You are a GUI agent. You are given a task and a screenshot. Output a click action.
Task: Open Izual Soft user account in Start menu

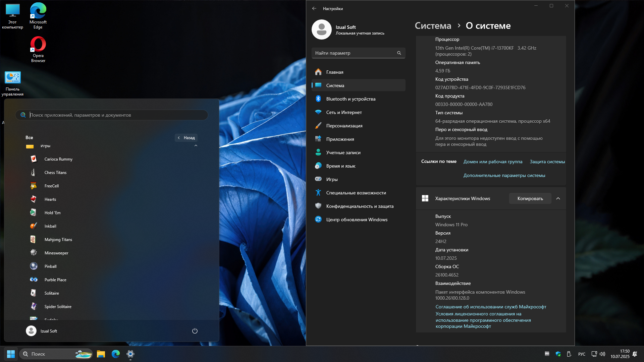coord(42,331)
